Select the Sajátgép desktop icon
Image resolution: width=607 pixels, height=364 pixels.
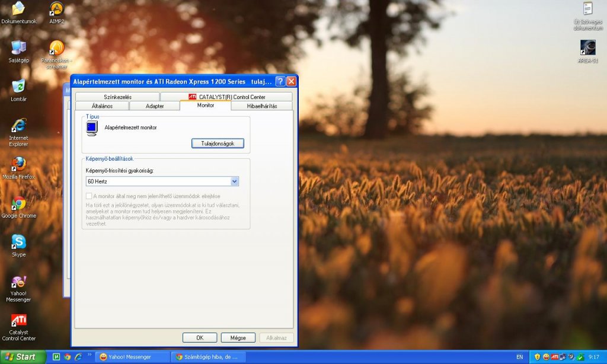tap(18, 52)
